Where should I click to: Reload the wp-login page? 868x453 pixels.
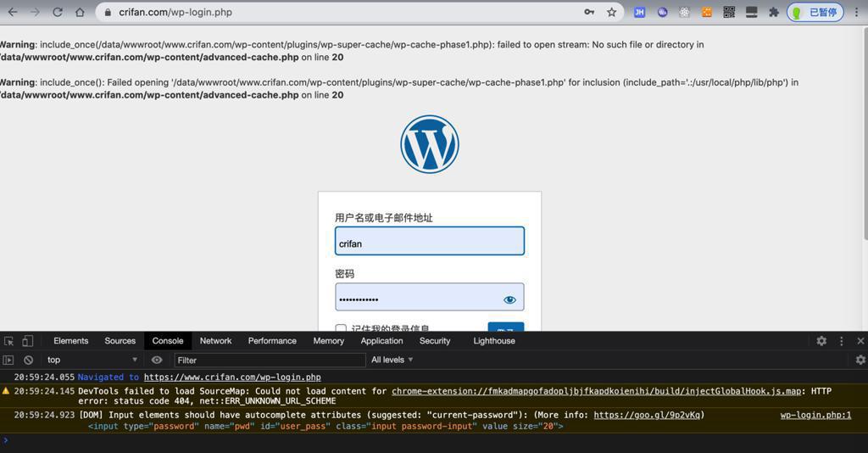[x=58, y=12]
